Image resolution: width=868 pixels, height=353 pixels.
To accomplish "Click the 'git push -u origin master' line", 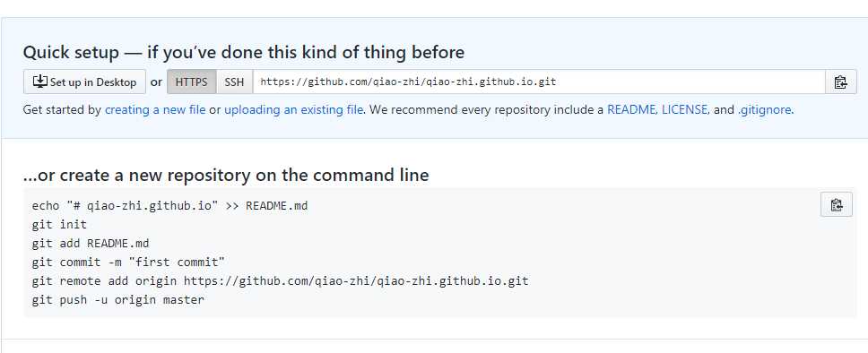I will (x=117, y=300).
